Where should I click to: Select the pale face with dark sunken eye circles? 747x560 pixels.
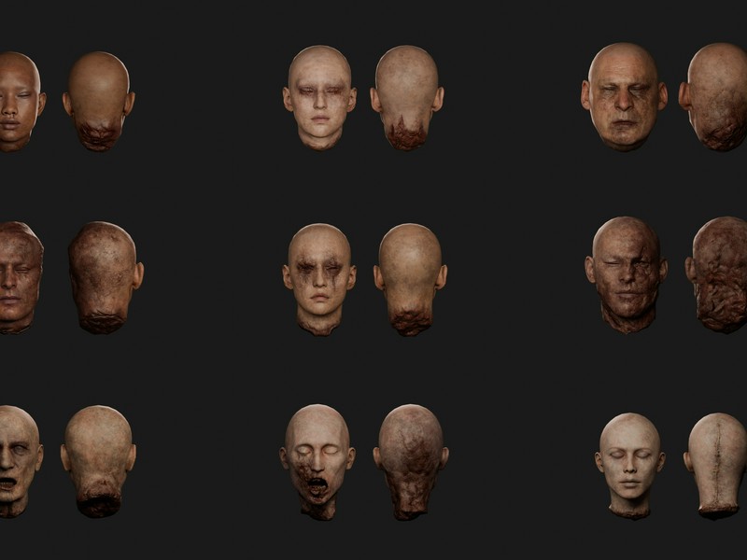tap(319, 98)
